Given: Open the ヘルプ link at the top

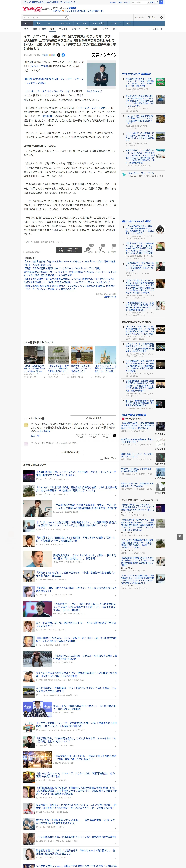Looking at the screenshot, I should (127, 2).
